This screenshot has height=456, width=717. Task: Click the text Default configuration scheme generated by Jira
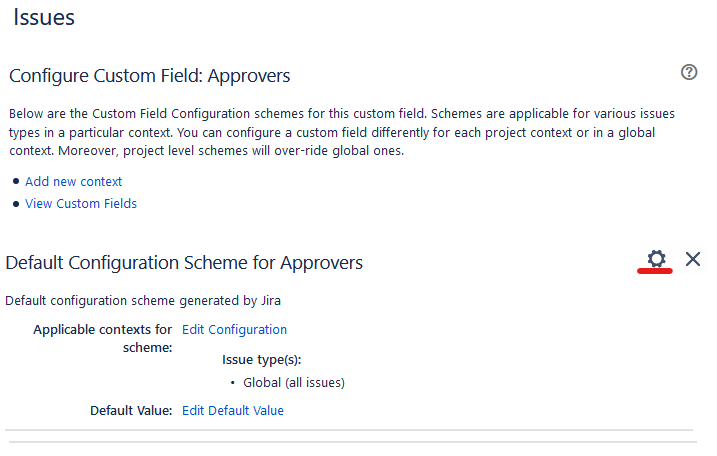coord(143,301)
